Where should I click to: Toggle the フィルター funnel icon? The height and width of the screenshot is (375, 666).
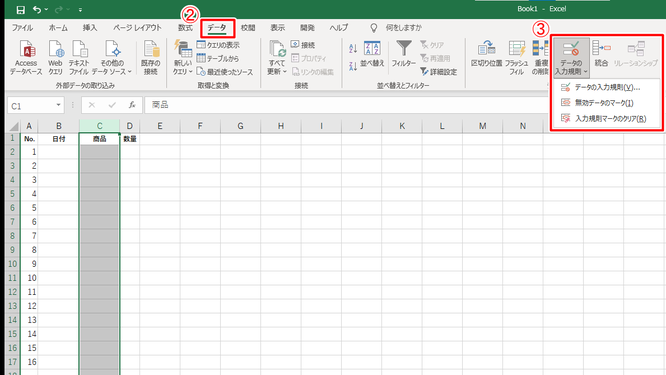tap(404, 54)
